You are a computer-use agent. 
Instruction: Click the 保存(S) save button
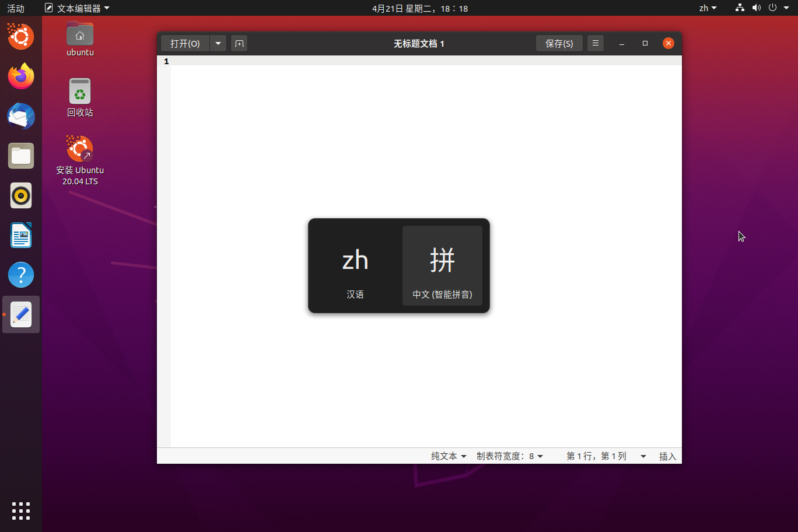(x=559, y=44)
